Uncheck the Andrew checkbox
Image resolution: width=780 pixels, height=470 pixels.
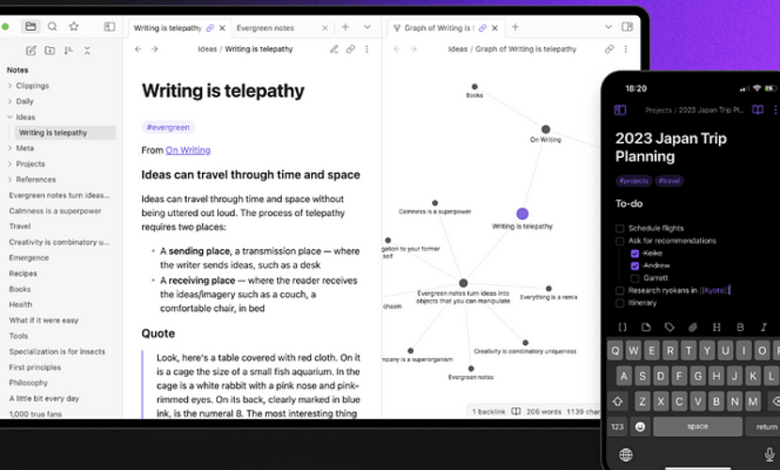pos(635,266)
